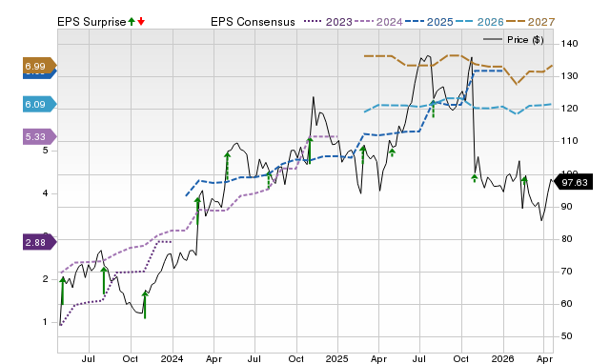Click the 90 price axis label

point(566,207)
